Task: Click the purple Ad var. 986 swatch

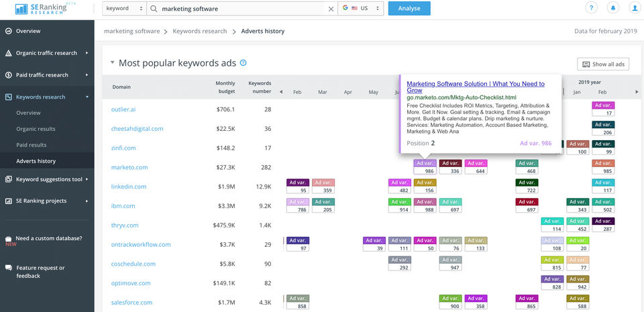Action: click(425, 163)
